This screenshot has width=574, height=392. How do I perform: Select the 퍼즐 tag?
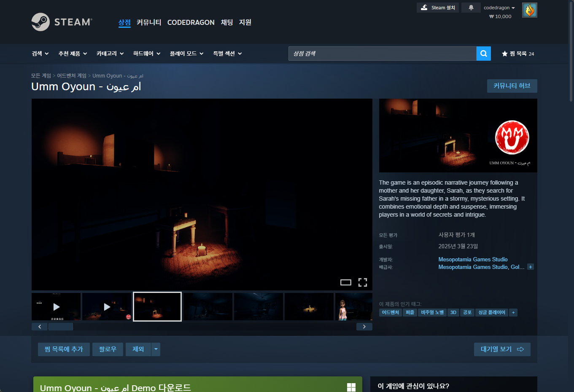410,312
